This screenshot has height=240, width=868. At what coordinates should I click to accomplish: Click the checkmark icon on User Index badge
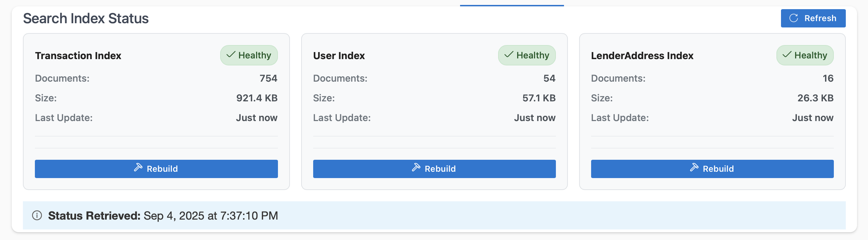pos(509,55)
